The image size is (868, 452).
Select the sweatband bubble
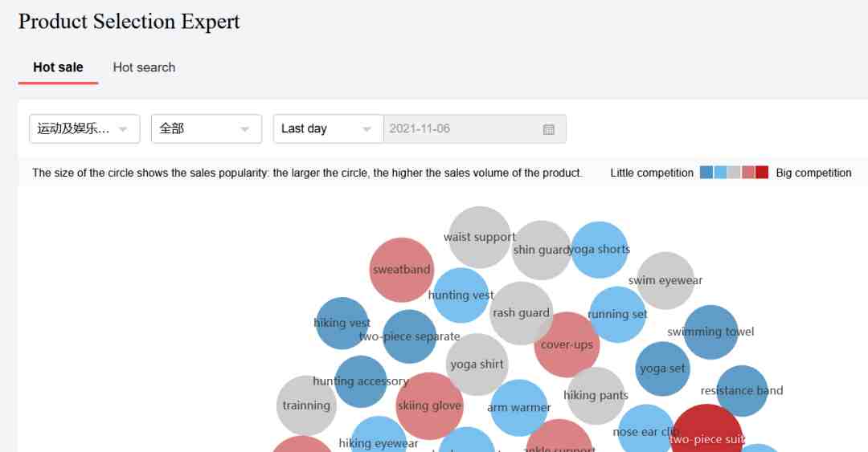coord(401,270)
